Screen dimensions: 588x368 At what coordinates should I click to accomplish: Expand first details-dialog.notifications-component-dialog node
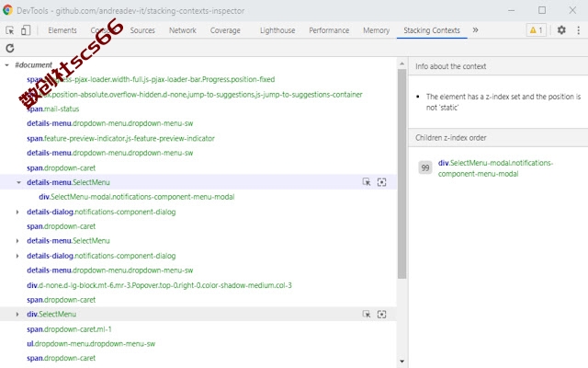click(x=17, y=212)
